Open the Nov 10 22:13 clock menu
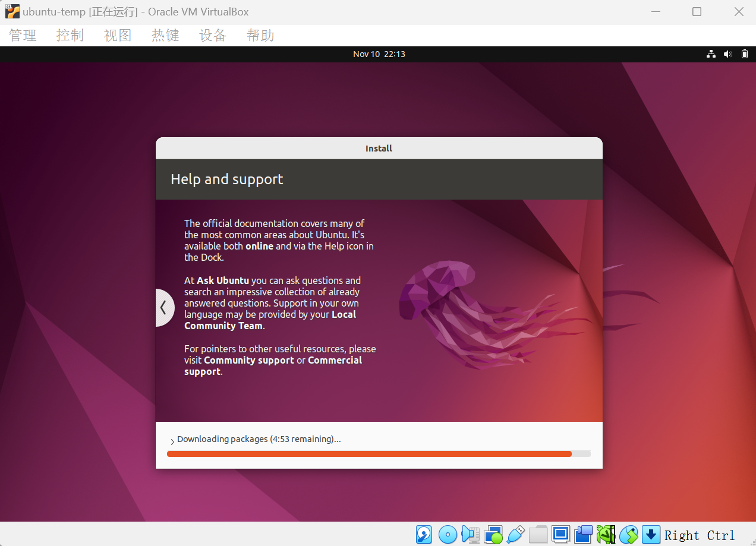The width and height of the screenshot is (756, 546). click(x=379, y=54)
